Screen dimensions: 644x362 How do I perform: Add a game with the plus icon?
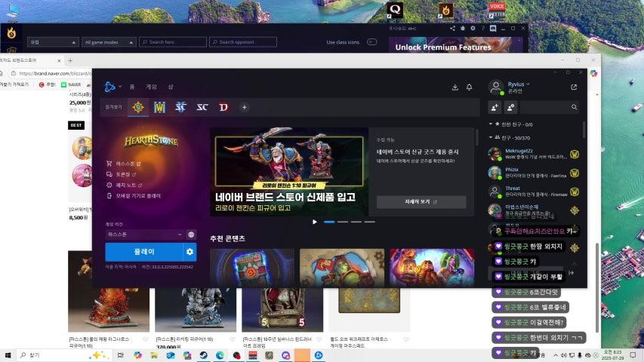245,108
